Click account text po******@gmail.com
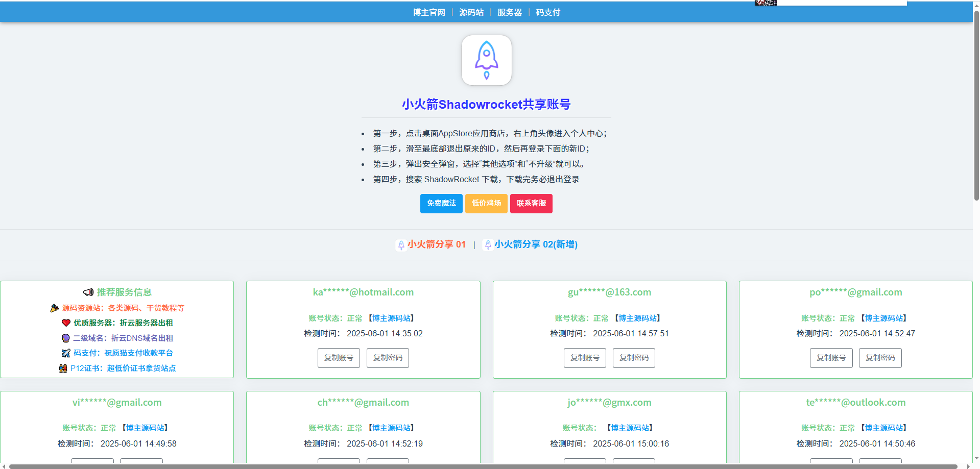Image resolution: width=980 pixels, height=469 pixels. [855, 292]
